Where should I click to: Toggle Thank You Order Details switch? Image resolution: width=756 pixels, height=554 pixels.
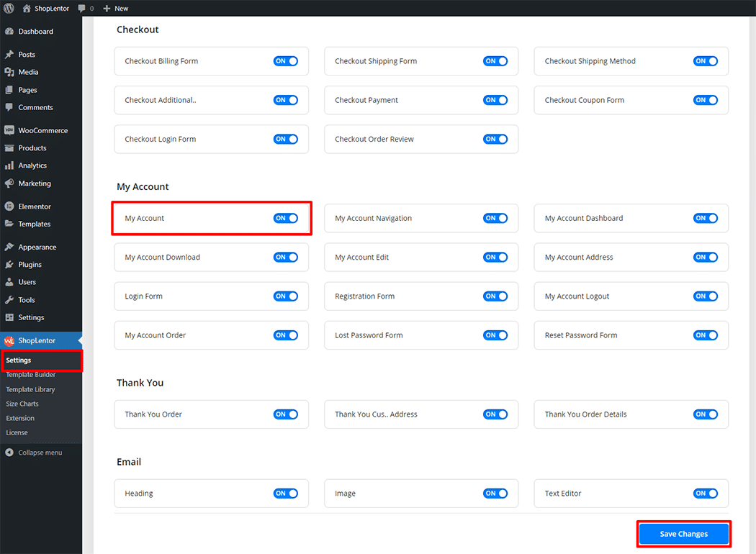(706, 414)
